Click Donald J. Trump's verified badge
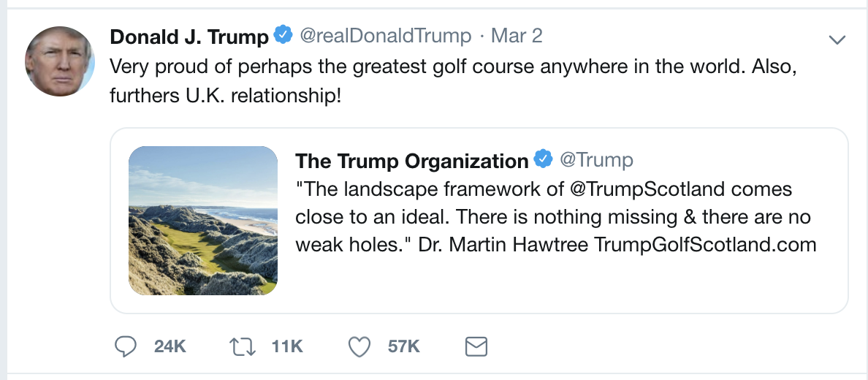 pos(283,34)
